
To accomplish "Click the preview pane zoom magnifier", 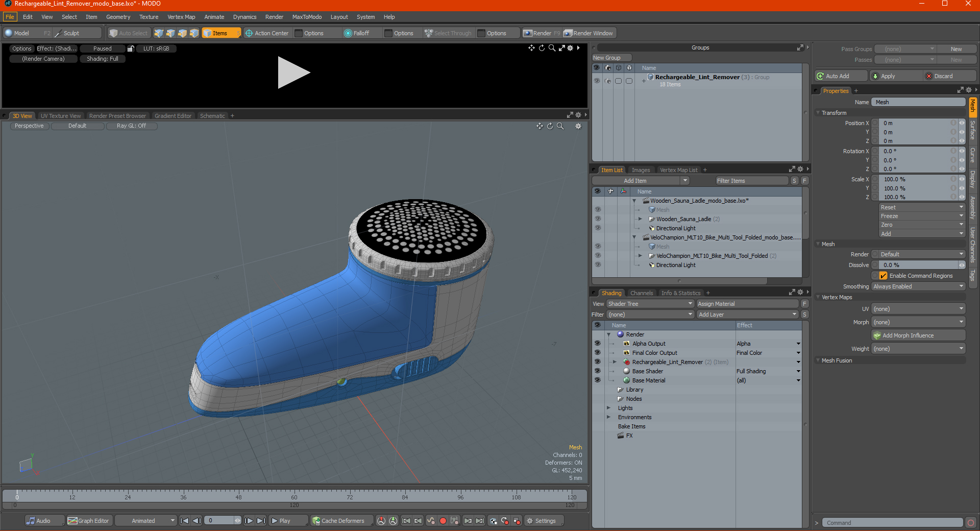I will click(x=552, y=48).
